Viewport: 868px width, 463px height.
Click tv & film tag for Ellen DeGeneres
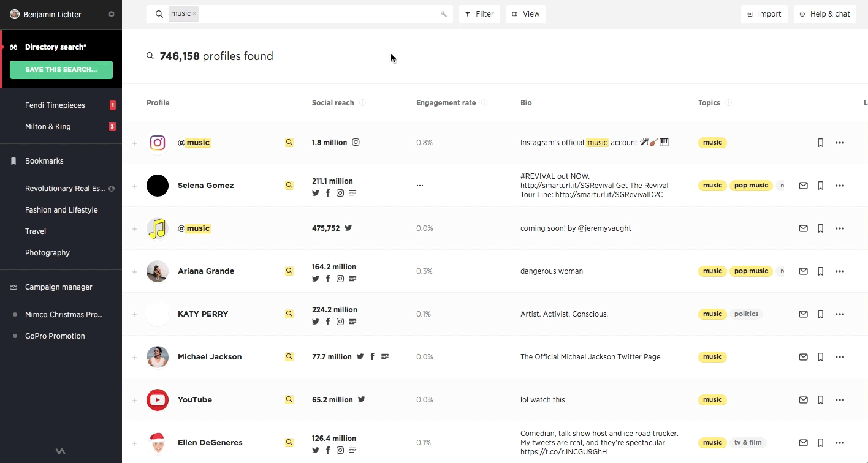[x=748, y=443]
